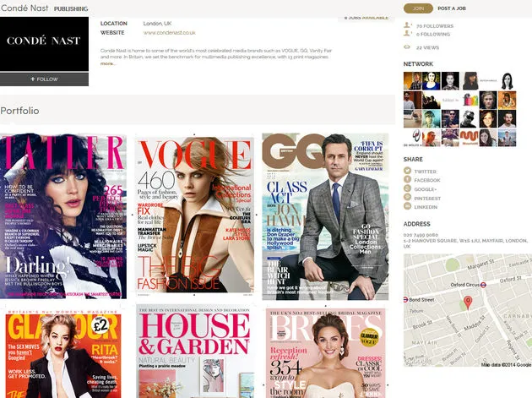The image size is (532, 398).
Task: Open the black-and-white illustrated long-haired woman avatar
Action: click(507, 81)
